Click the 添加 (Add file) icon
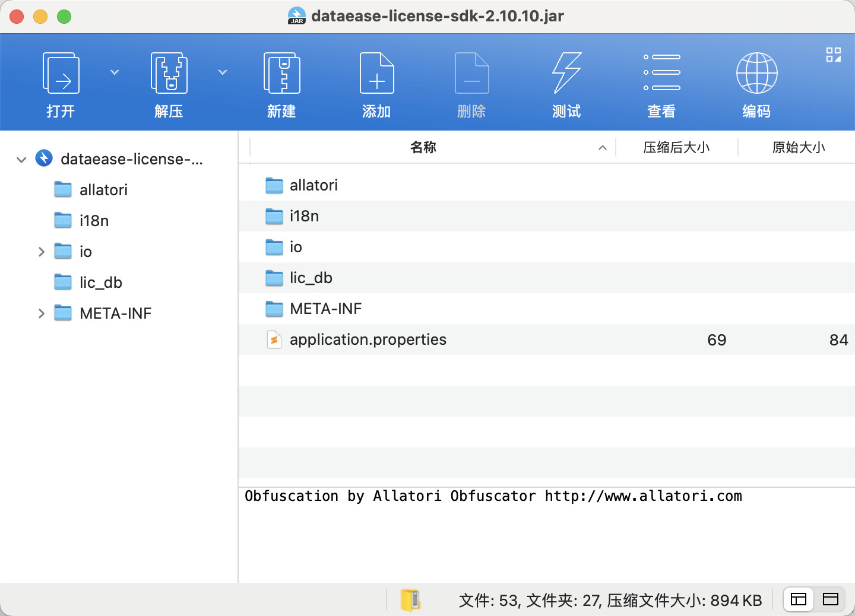This screenshot has height=616, width=855. coord(377,73)
